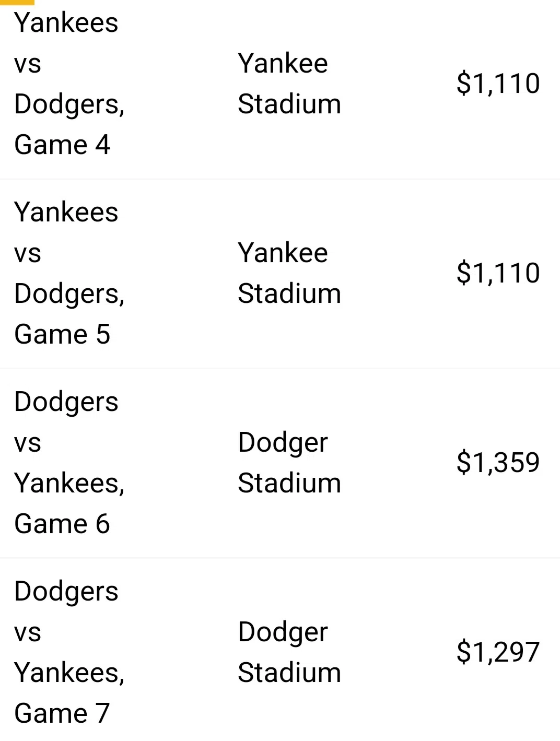The height and width of the screenshot is (741, 560).
Task: Click 'Yankees' in the Game 5 row
Action: point(66,212)
